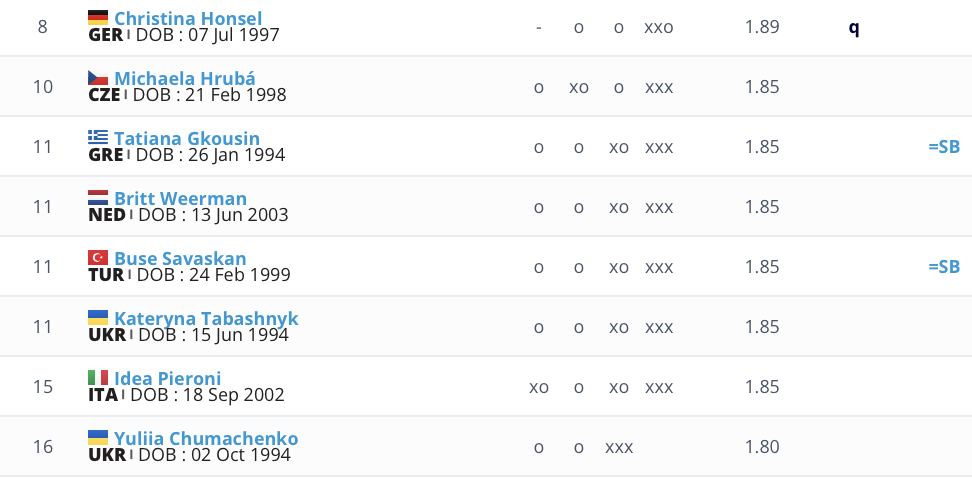972x478 pixels.
Task: Open Idea Pieroni's profile link
Action: (168, 378)
